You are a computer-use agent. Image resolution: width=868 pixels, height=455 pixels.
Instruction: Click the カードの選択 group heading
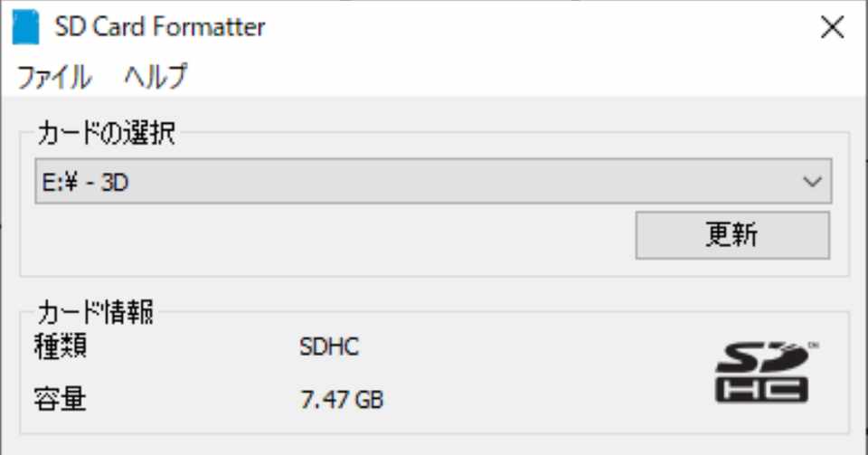click(106, 135)
